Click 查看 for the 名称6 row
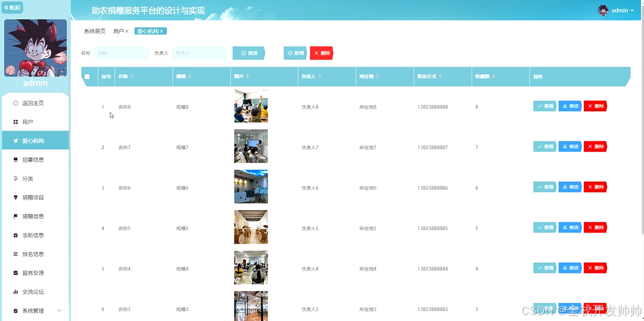Screen dimensions: 644x321 545,187
